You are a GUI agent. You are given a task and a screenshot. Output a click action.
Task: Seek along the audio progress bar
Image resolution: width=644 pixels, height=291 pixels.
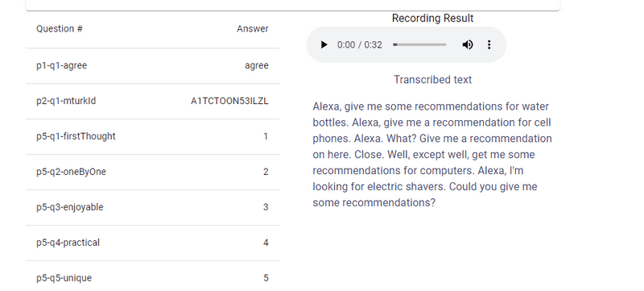[419, 45]
